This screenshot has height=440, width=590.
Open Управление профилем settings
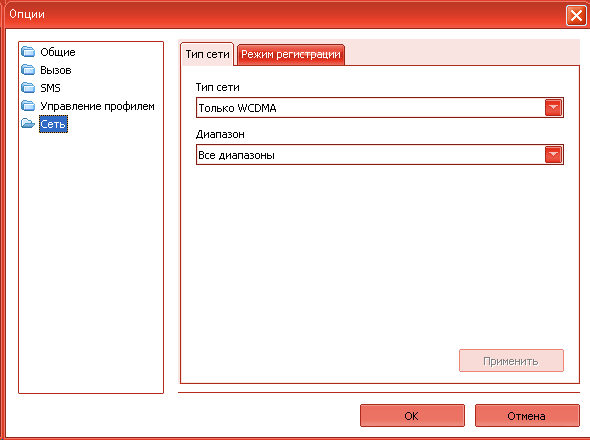97,106
